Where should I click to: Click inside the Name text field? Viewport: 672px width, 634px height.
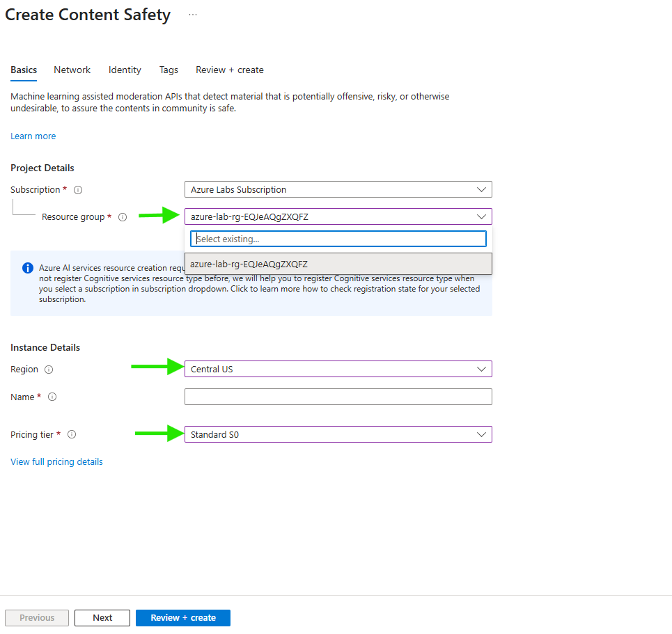coord(338,397)
